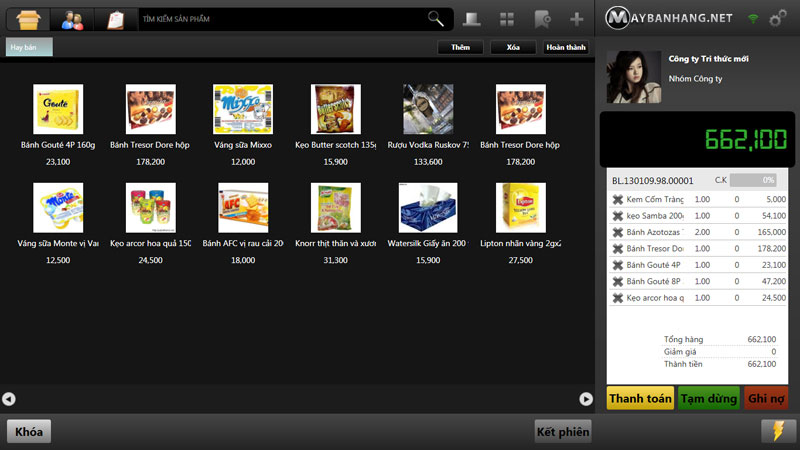Remove Bánh Gouté 4P item from bill
Screen dimensions: 800x450
point(617,265)
